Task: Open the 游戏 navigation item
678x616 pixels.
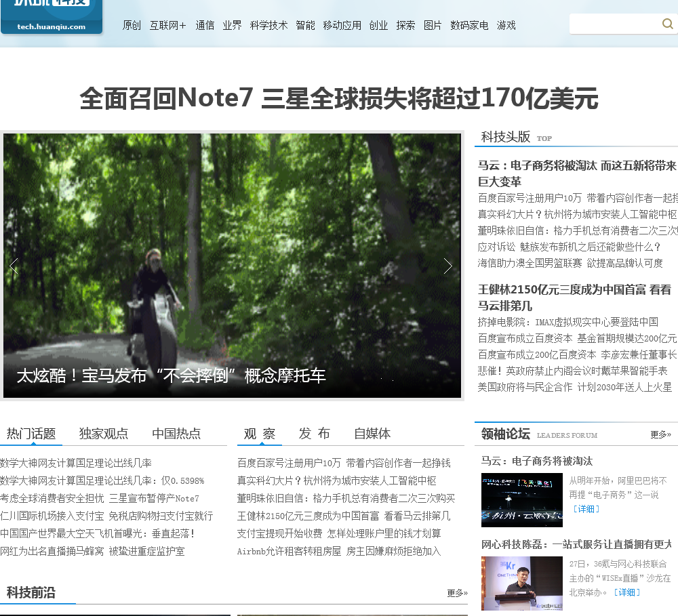Action: click(x=506, y=26)
